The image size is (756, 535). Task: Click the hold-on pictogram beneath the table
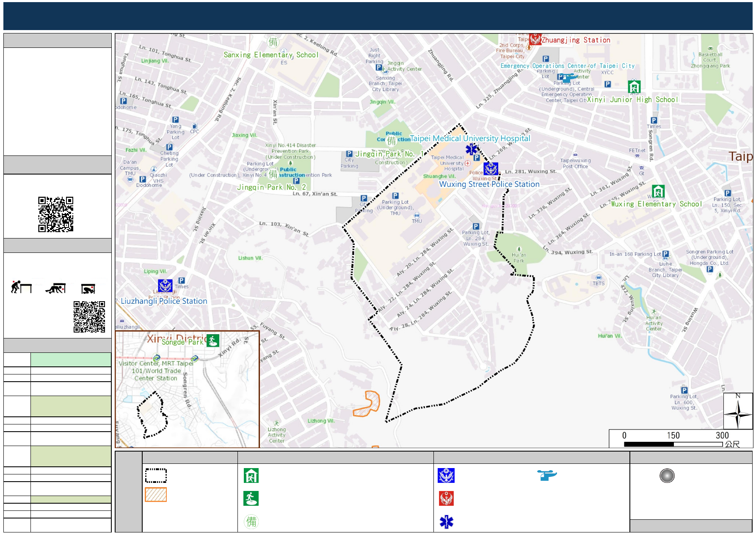pyautogui.click(x=88, y=289)
